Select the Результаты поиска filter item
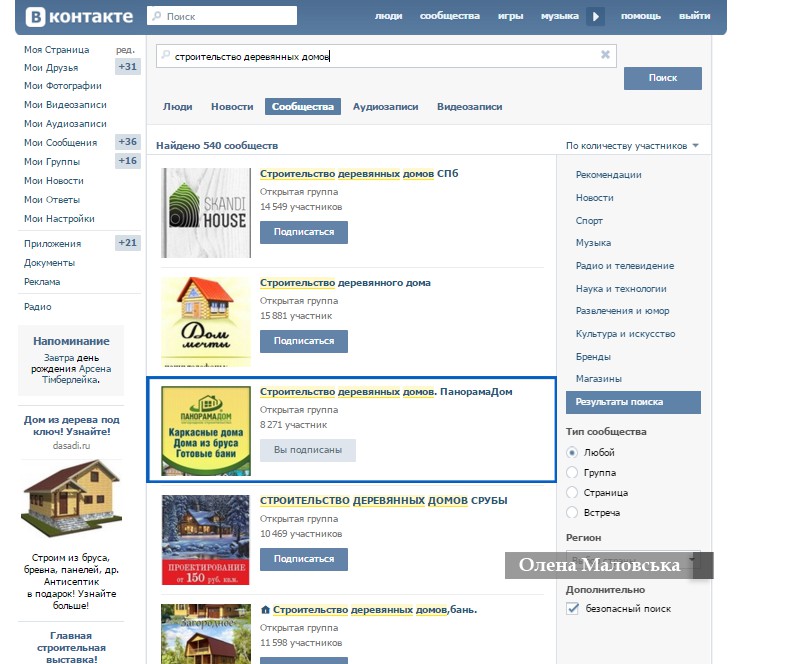 [633, 402]
